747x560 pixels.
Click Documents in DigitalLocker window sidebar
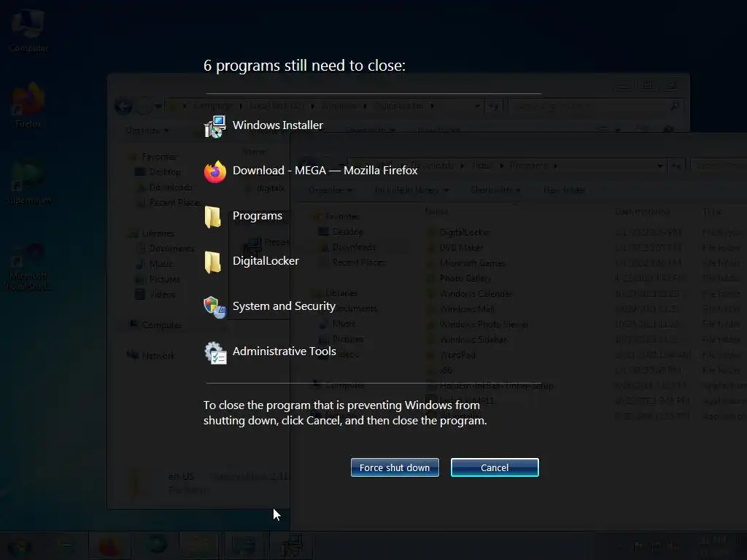point(166,249)
